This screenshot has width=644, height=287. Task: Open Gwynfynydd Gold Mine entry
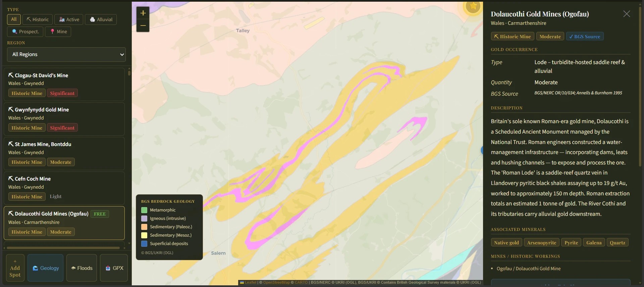(64, 119)
